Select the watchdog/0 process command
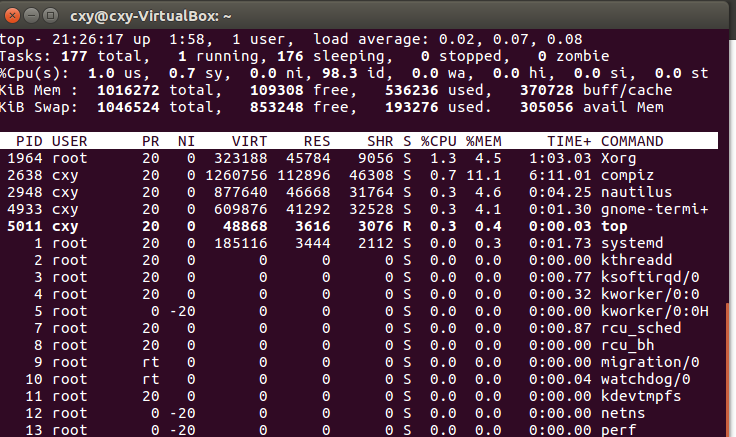The width and height of the screenshot is (736, 437). point(646,379)
